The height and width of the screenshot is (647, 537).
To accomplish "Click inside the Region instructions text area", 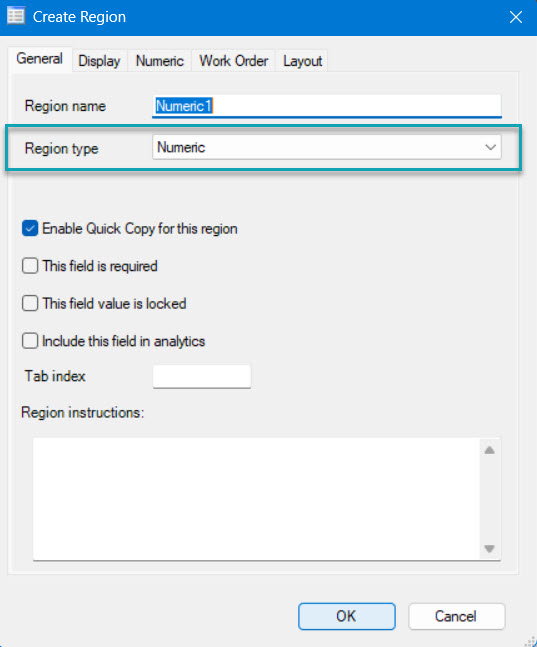I will point(256,499).
